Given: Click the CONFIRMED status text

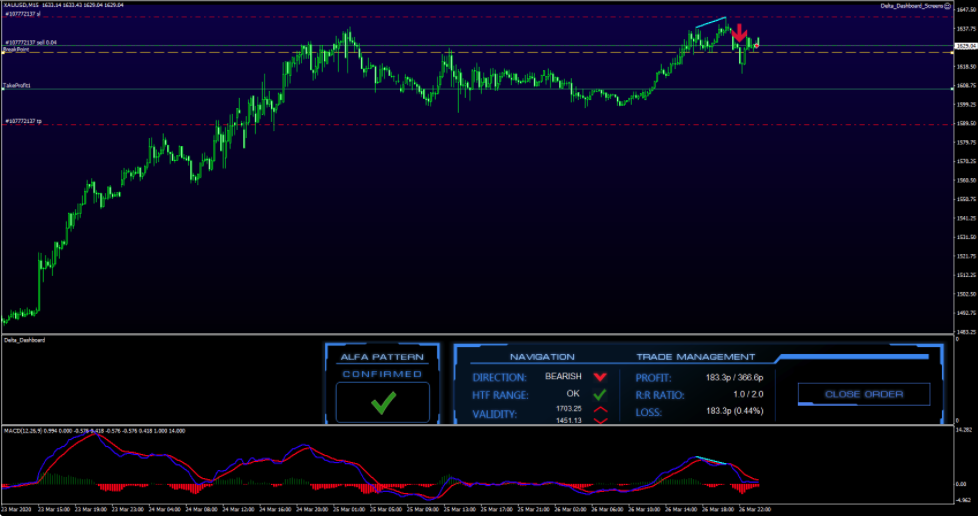Looking at the screenshot, I should click(x=382, y=374).
